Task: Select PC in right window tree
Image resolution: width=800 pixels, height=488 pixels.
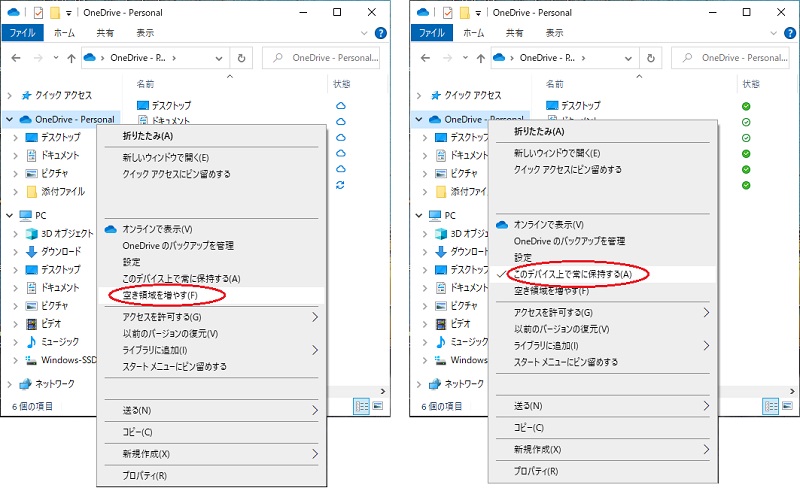Action: pos(442,215)
